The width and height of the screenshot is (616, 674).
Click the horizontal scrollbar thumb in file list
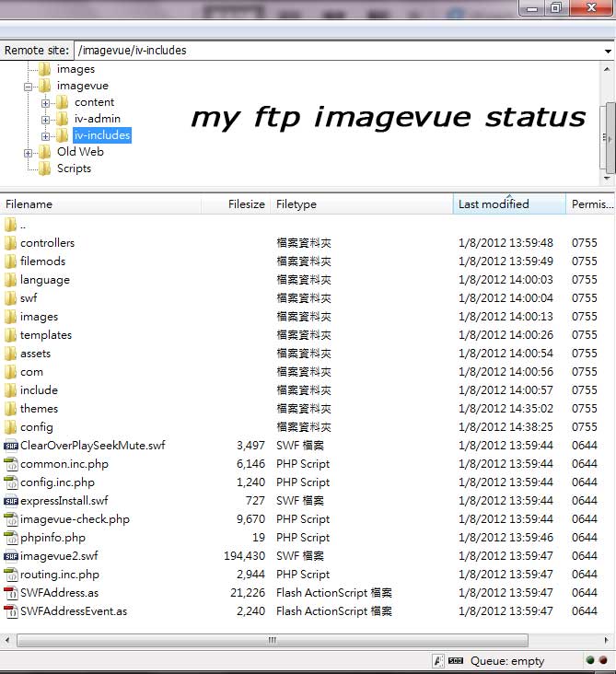[273, 640]
